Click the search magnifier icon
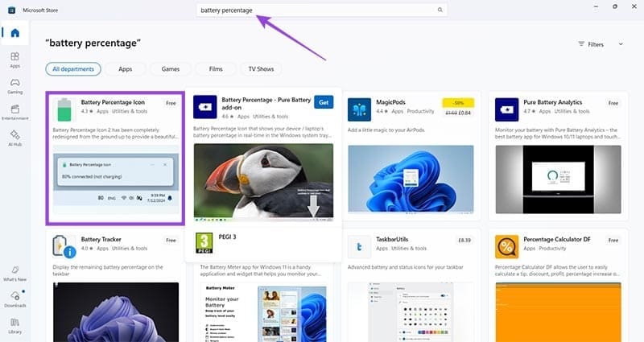This screenshot has height=342, width=644. click(x=440, y=10)
